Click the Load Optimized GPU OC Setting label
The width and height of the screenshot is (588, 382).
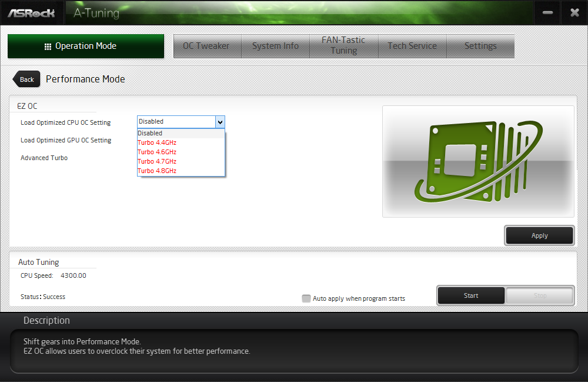point(66,140)
